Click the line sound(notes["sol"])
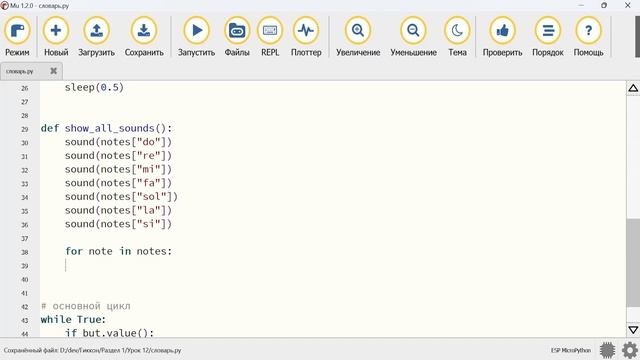Viewport: 640px width, 360px height. click(x=121, y=197)
